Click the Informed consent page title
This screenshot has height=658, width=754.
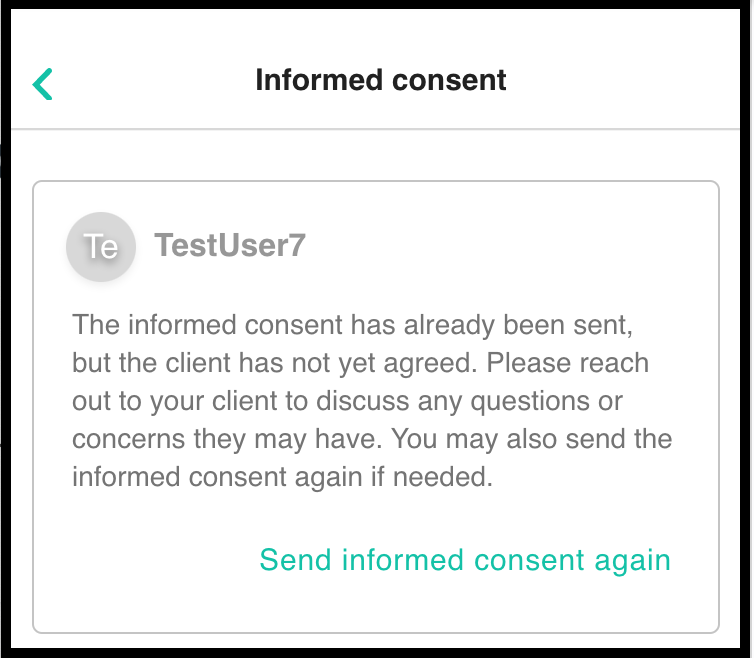(381, 80)
